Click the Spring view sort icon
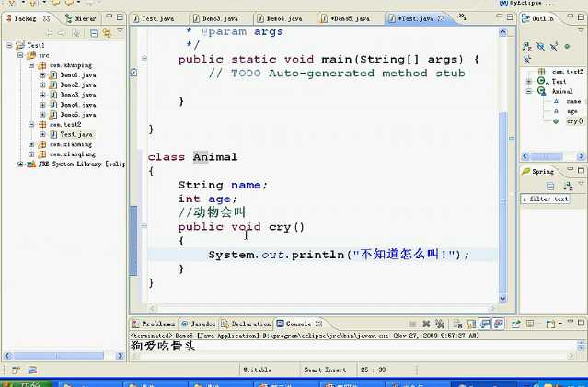 (568, 186)
